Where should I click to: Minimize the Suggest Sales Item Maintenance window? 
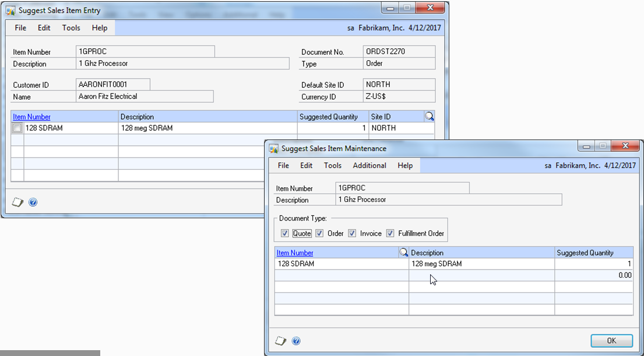pyautogui.click(x=586, y=145)
